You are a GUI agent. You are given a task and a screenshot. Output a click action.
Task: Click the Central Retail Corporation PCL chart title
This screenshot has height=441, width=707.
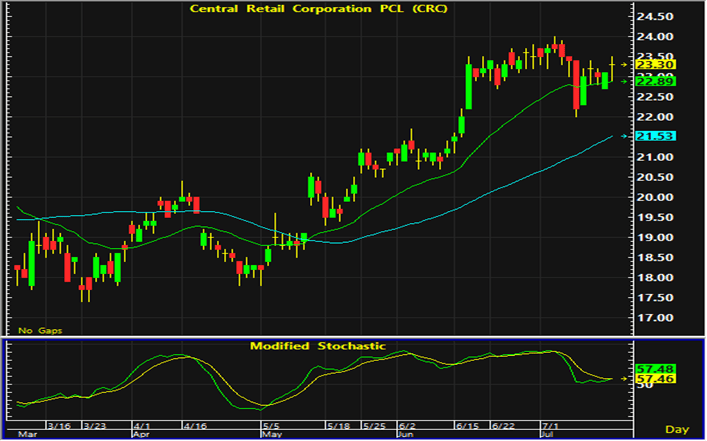[318, 9]
